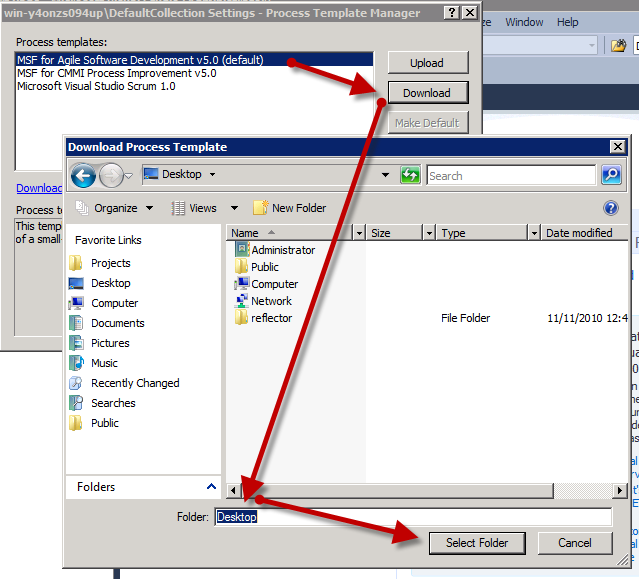Expand the Desktop breadcrumb arrow

pos(212,174)
